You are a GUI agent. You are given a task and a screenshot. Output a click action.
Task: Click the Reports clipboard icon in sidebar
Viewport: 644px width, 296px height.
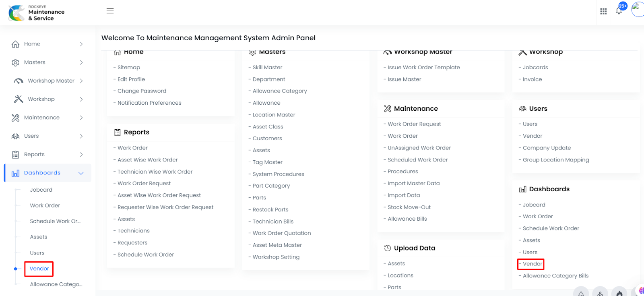(15, 155)
